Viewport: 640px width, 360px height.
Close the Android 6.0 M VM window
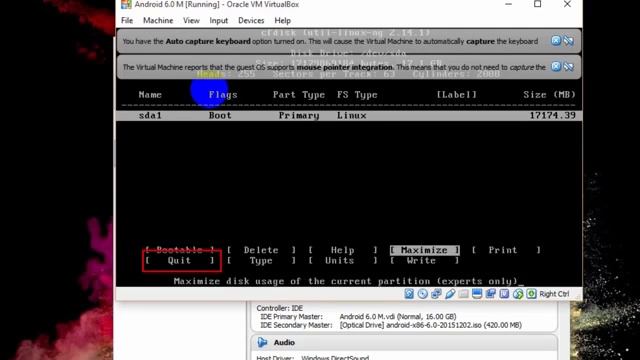tap(567, 4)
